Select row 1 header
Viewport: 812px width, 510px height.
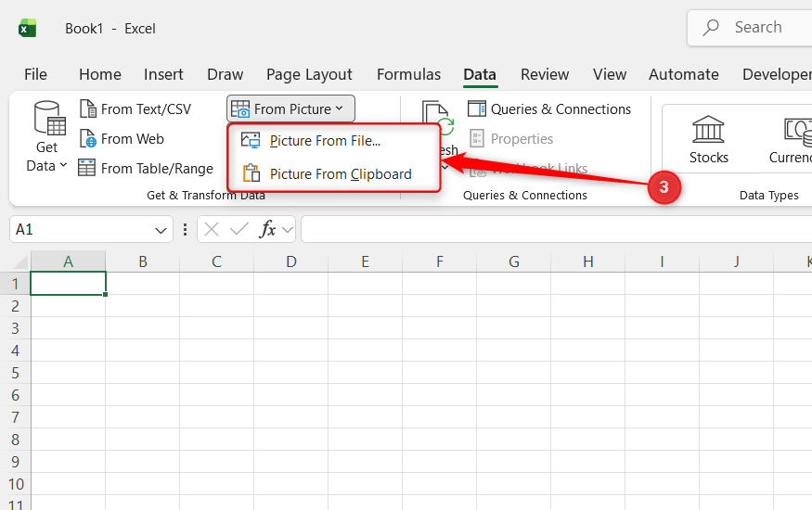pos(16,284)
